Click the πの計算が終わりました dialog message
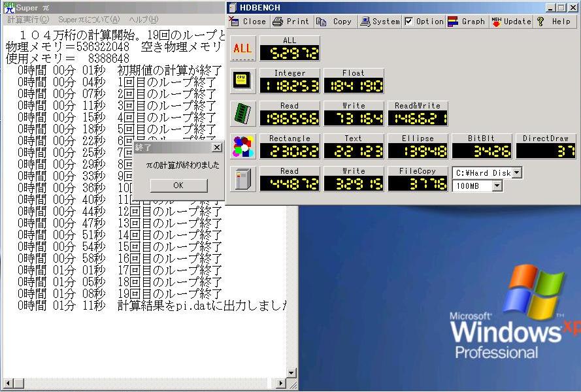 pos(183,165)
